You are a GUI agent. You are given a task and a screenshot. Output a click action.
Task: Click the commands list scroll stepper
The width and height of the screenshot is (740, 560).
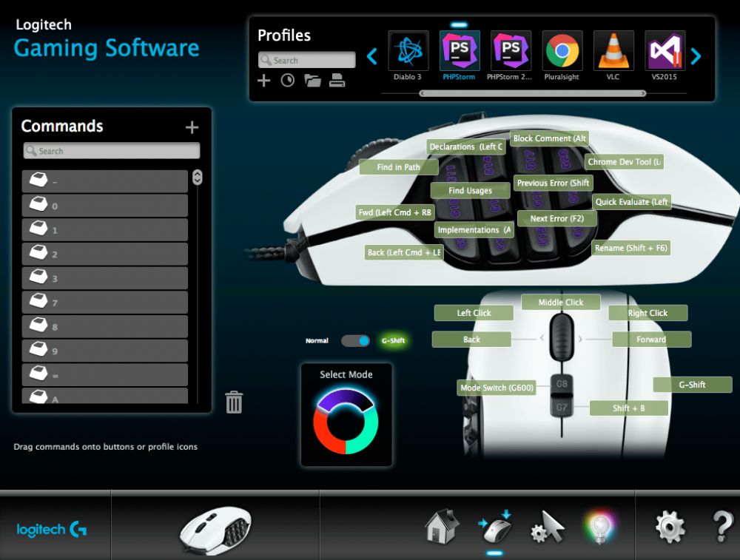pos(197,178)
